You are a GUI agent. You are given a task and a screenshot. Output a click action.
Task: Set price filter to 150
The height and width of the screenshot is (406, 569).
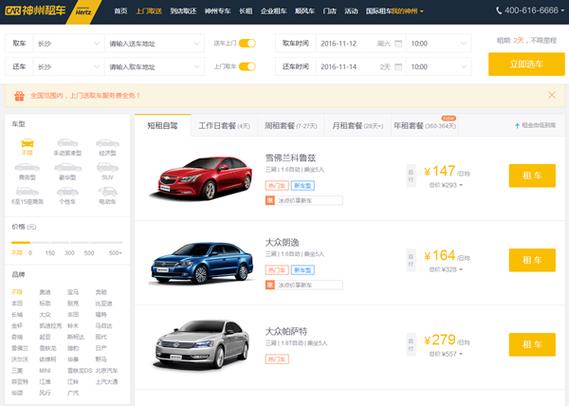tap(50, 253)
